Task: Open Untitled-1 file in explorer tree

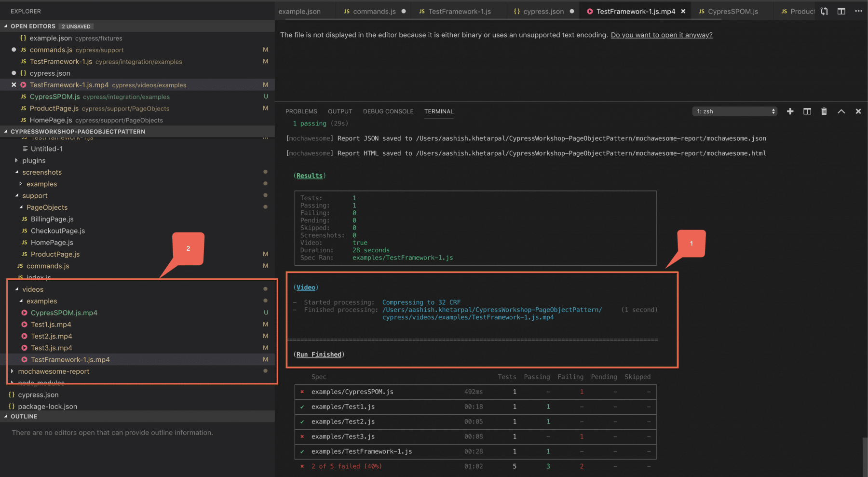Action: click(x=47, y=149)
